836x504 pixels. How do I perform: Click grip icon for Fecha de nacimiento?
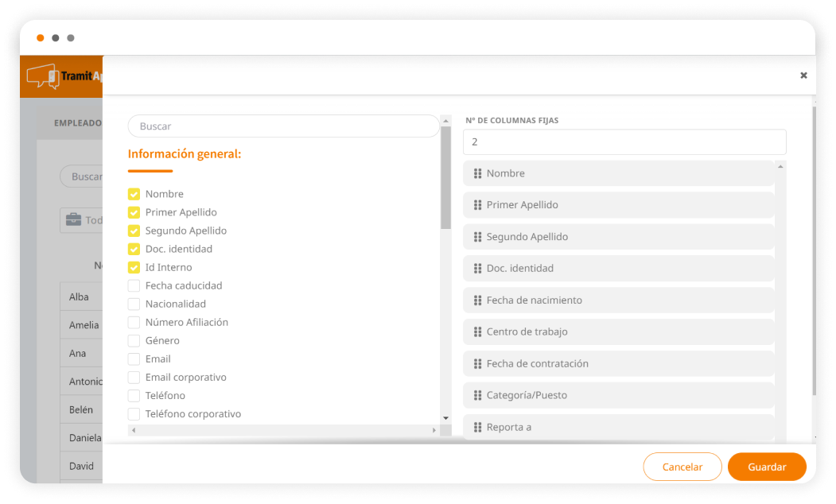tap(477, 300)
